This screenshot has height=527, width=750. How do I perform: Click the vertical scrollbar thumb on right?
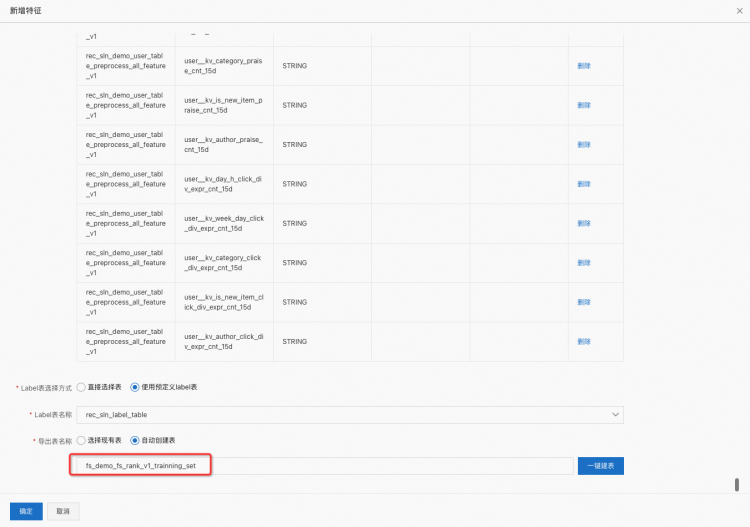737,484
